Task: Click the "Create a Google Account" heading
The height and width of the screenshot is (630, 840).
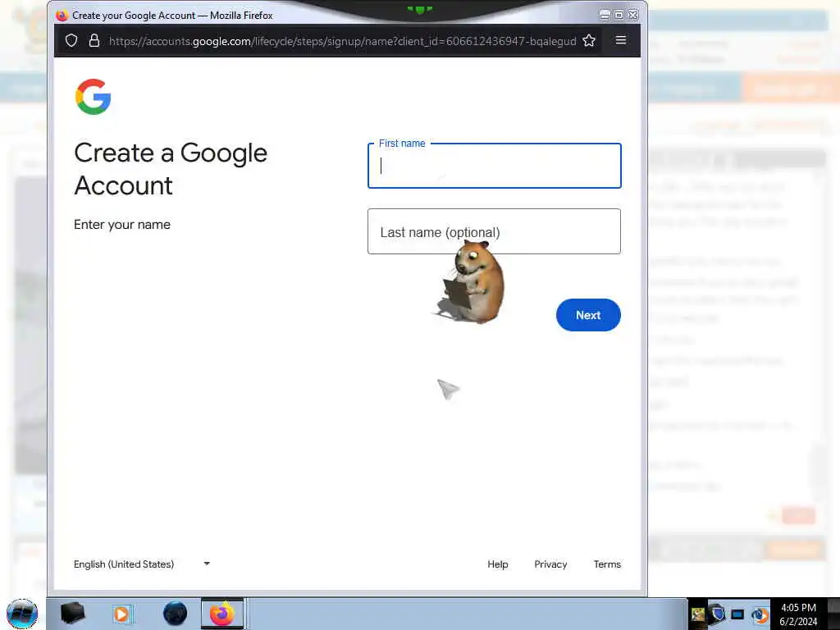Action: tap(171, 169)
